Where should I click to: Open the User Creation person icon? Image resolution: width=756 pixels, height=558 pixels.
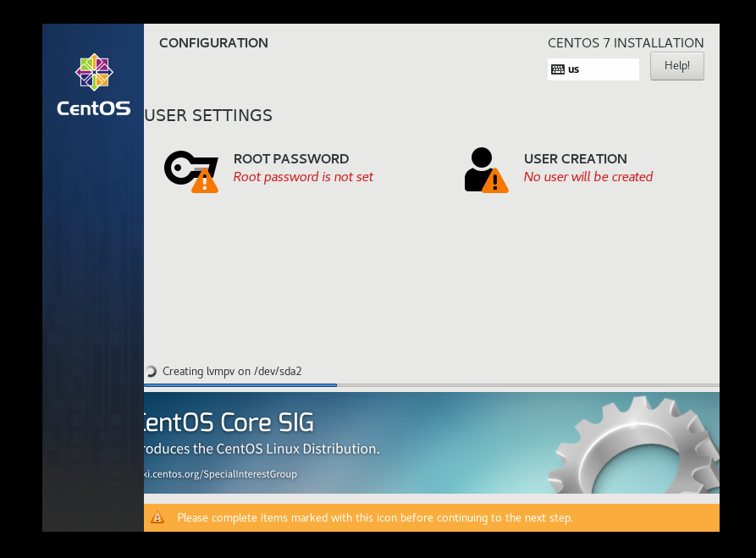pyautogui.click(x=486, y=170)
